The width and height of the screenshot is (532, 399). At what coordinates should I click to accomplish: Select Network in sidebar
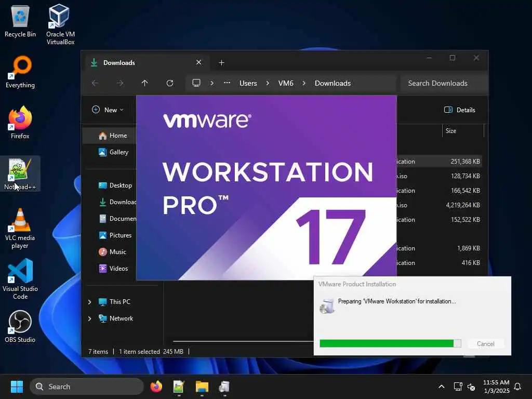click(x=116, y=318)
